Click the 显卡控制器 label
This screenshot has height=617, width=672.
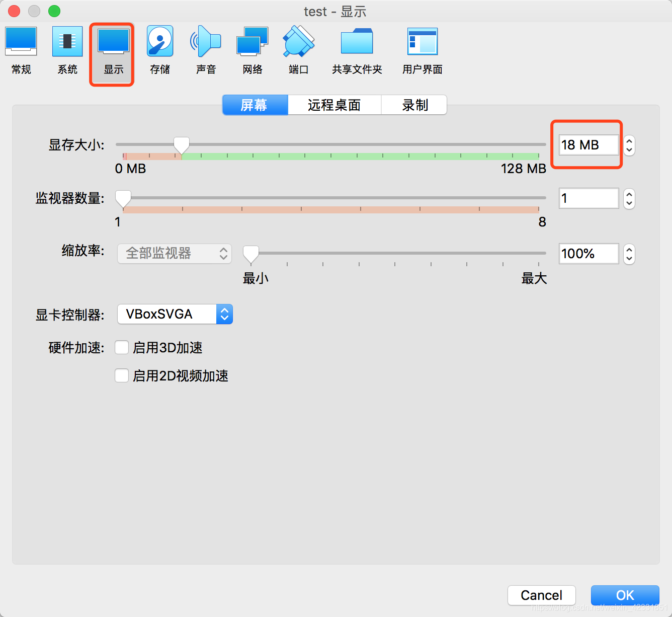point(70,315)
